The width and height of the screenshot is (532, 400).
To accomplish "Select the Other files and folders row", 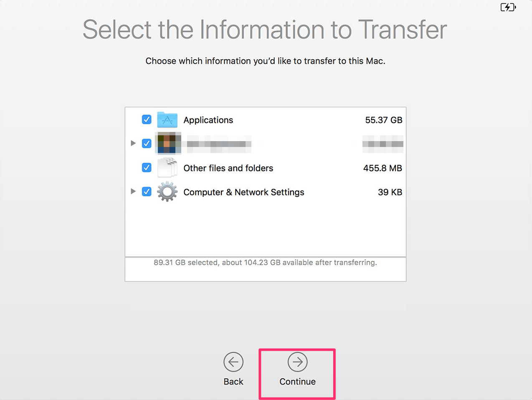I will [x=266, y=168].
